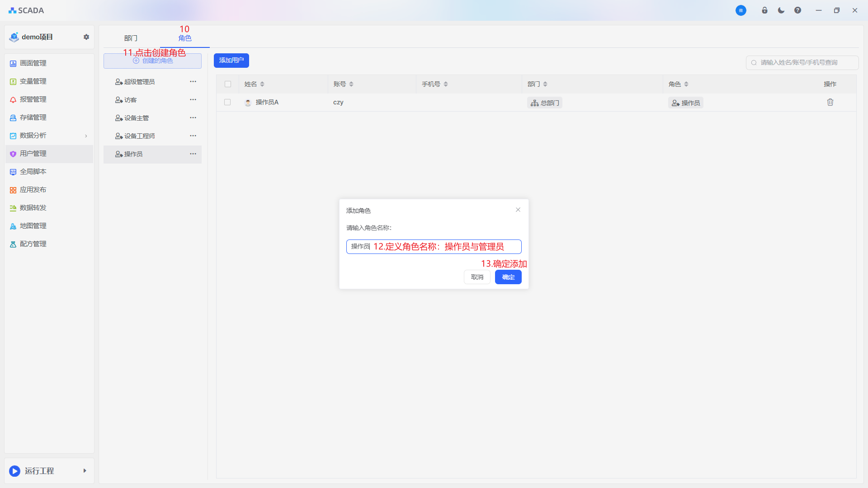Screen dimensions: 868x488
Task: Open 报警管理 from the sidebar
Action: (x=33, y=99)
